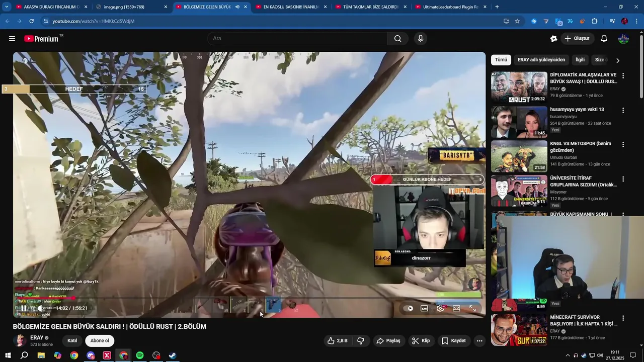Toggle subtitles in the player
This screenshot has height=362, width=644.
(x=424, y=308)
